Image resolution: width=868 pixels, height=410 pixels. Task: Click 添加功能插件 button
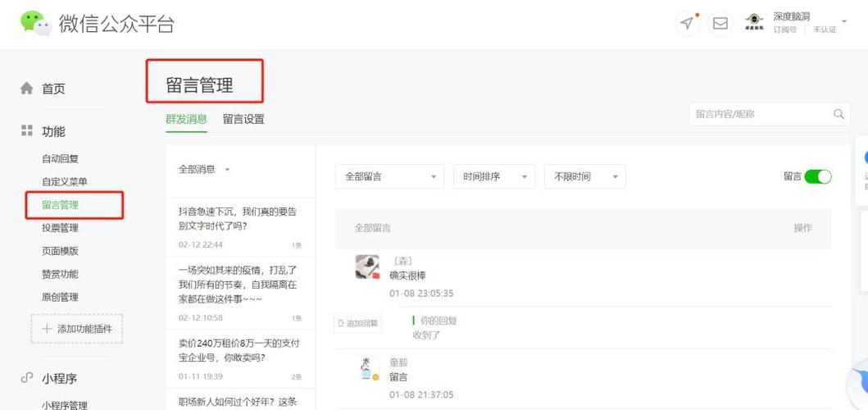tap(77, 329)
